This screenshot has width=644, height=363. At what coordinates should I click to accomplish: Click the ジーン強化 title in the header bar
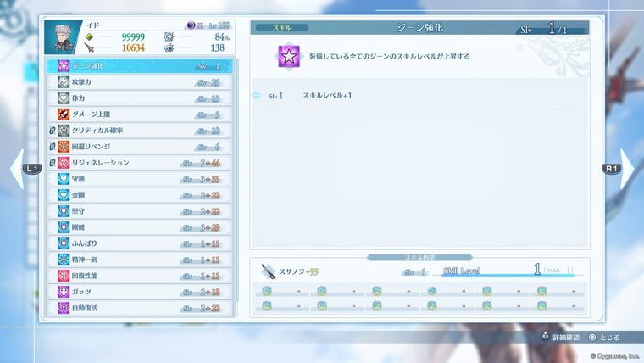419,27
